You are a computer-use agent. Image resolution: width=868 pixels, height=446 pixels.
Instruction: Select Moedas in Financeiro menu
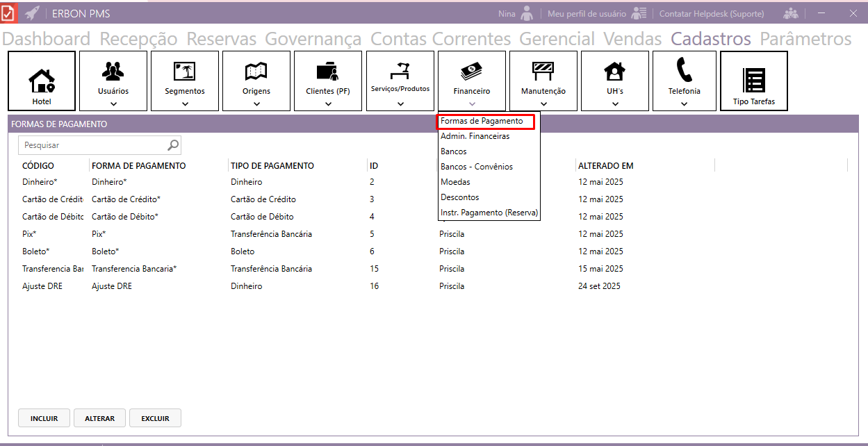(x=455, y=182)
